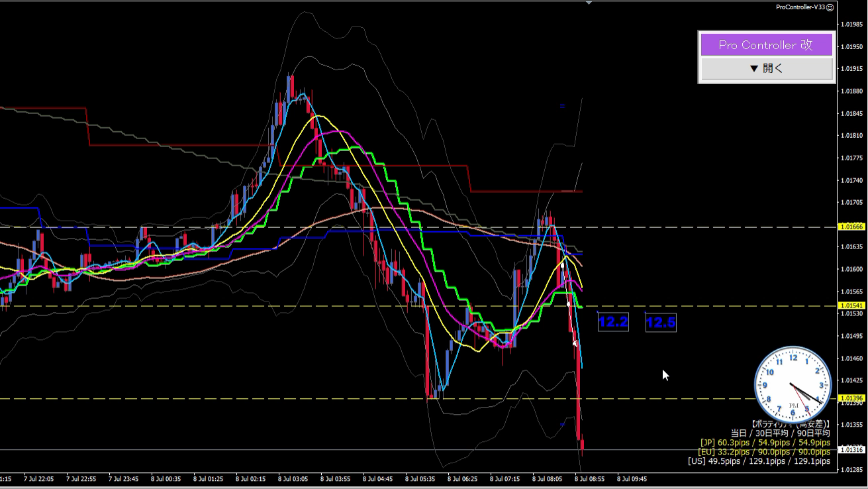
Task: Click the 8 Jul 00:35 time label
Action: 166,478
